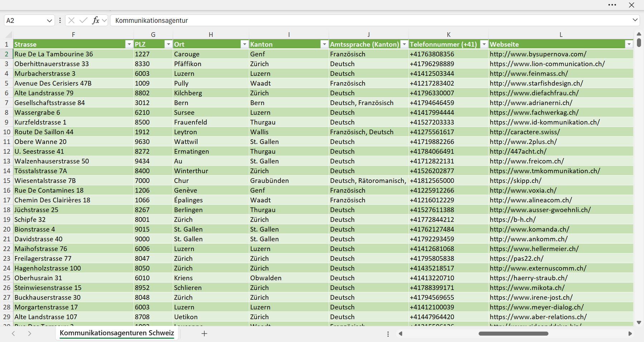This screenshot has width=644, height=342.
Task: Select Kanton cell Obwalden
Action: [x=289, y=278]
